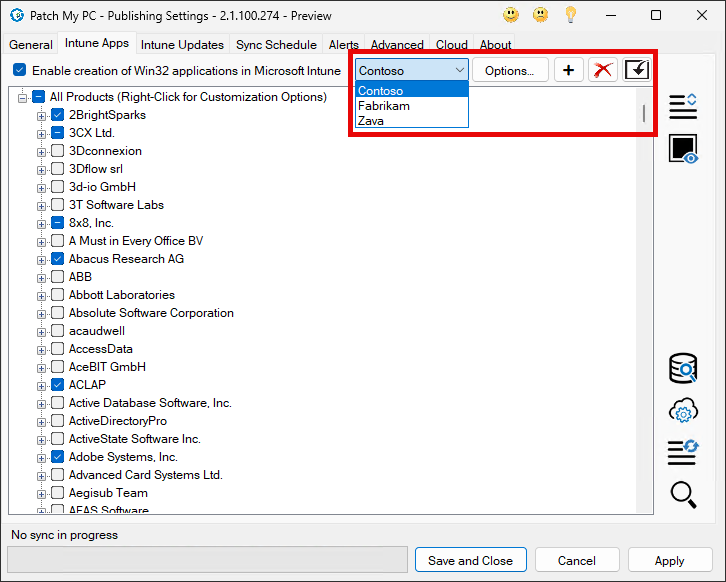Click the Apply button
This screenshot has height=582, width=726.
coord(670,560)
